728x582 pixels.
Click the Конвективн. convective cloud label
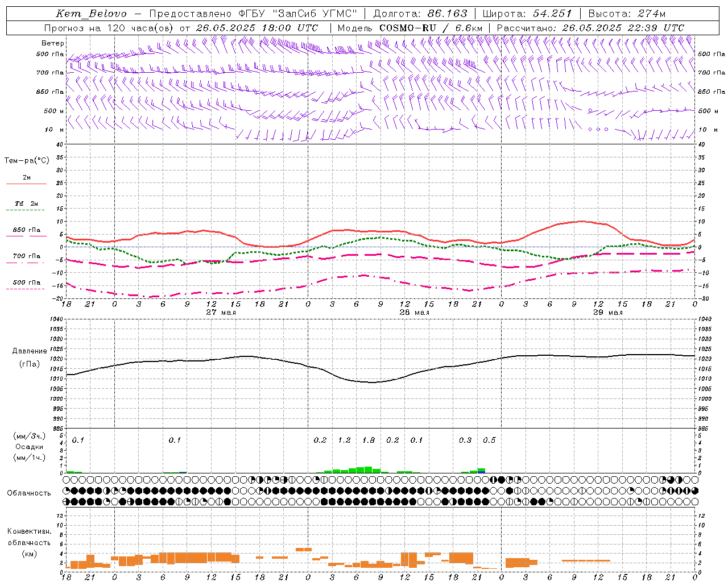[x=29, y=531]
